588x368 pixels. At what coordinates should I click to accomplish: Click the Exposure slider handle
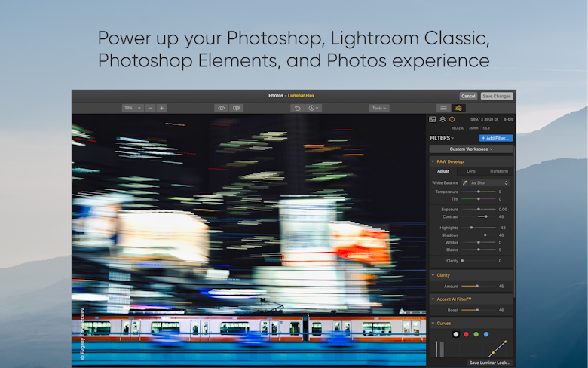(x=479, y=210)
